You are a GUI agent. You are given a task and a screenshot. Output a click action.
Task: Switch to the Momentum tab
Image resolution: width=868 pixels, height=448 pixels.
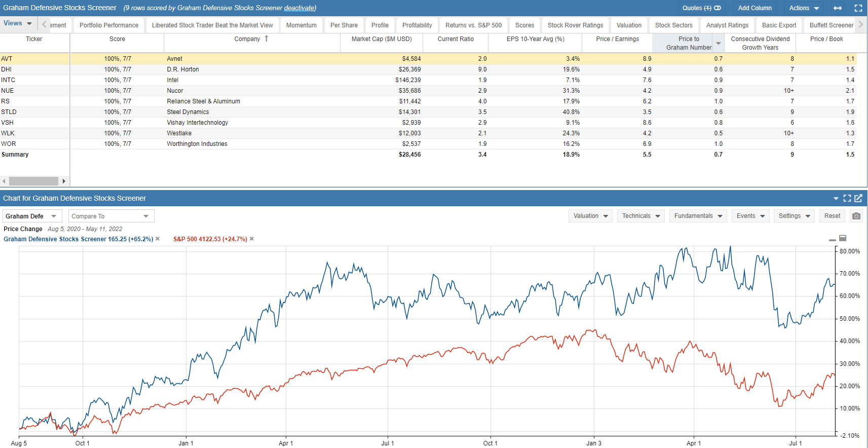click(301, 25)
